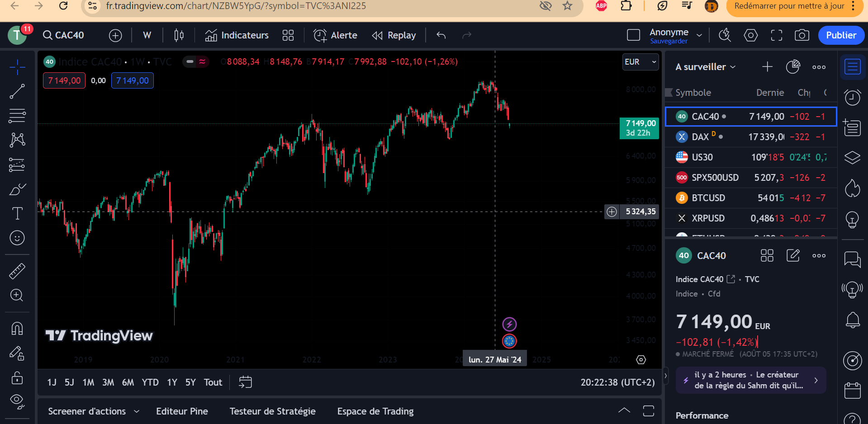Change the W timeframe interval
868x424 pixels.
(x=147, y=35)
